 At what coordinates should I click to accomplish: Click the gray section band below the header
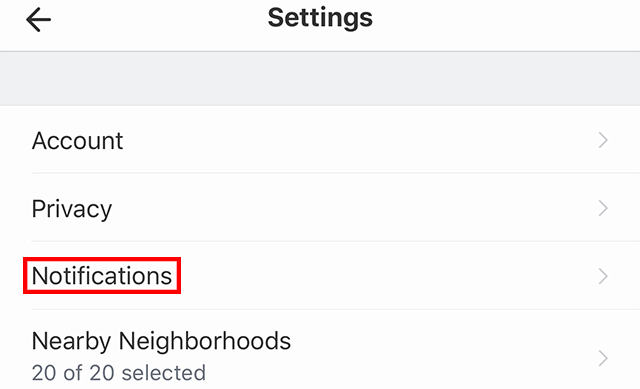[320, 79]
